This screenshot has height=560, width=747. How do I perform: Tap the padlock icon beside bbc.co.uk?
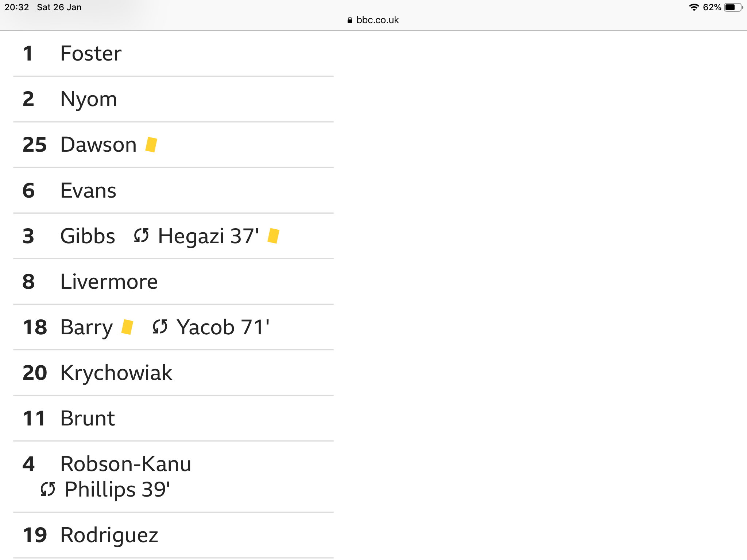tap(350, 20)
